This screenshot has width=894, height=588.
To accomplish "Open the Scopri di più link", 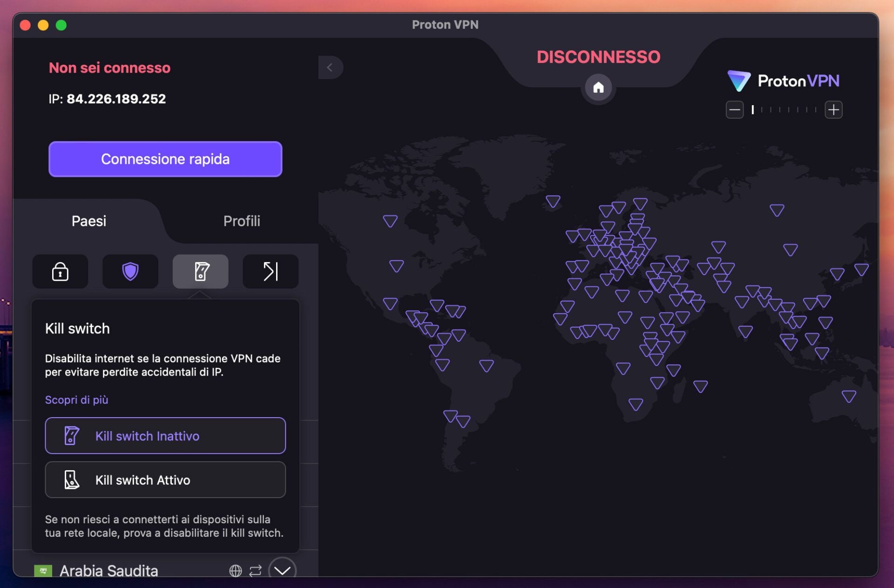I will [x=76, y=400].
